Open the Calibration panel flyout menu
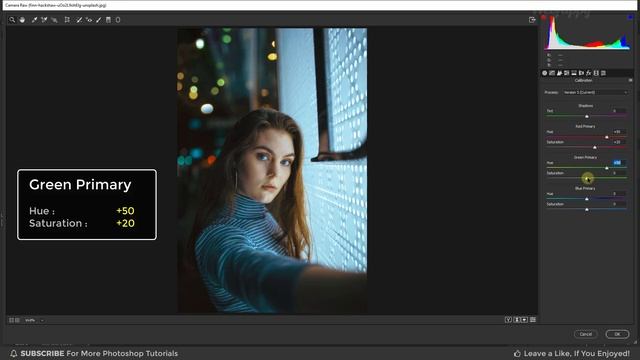The height and width of the screenshot is (360, 640). (x=630, y=80)
